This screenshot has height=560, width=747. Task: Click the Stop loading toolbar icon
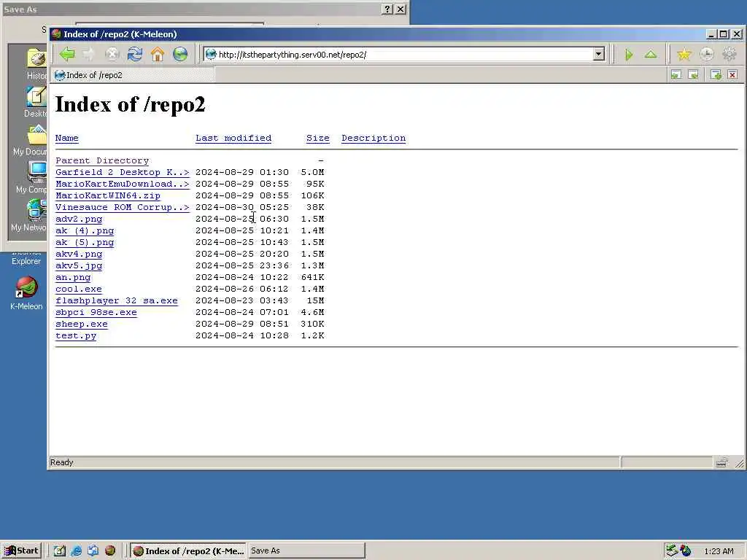[x=112, y=54]
